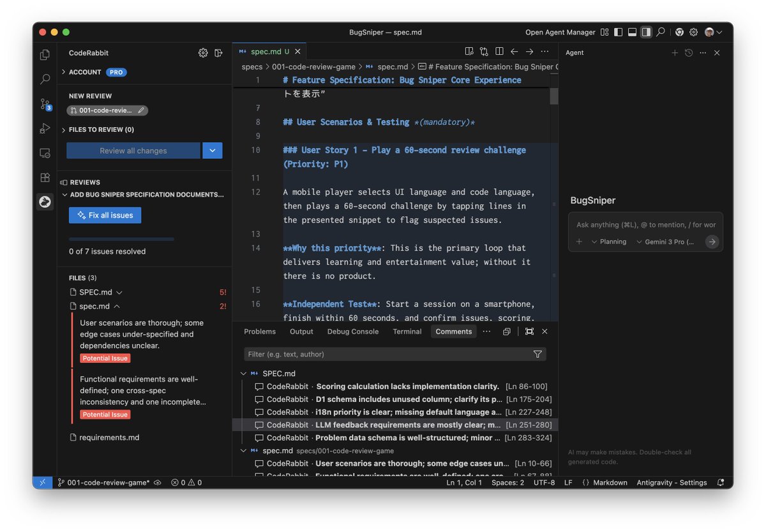Open Agent panel more options ellipsis
766x532 pixels.
pyautogui.click(x=703, y=53)
